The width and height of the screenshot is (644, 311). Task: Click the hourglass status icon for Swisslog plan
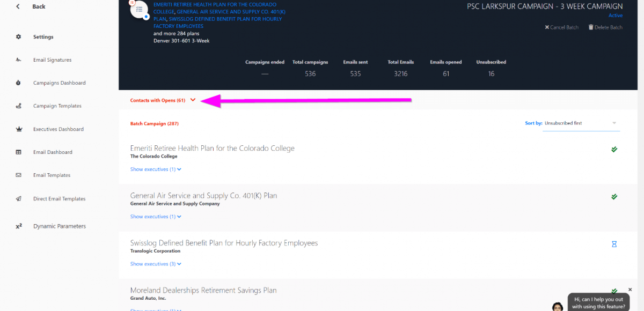614,244
